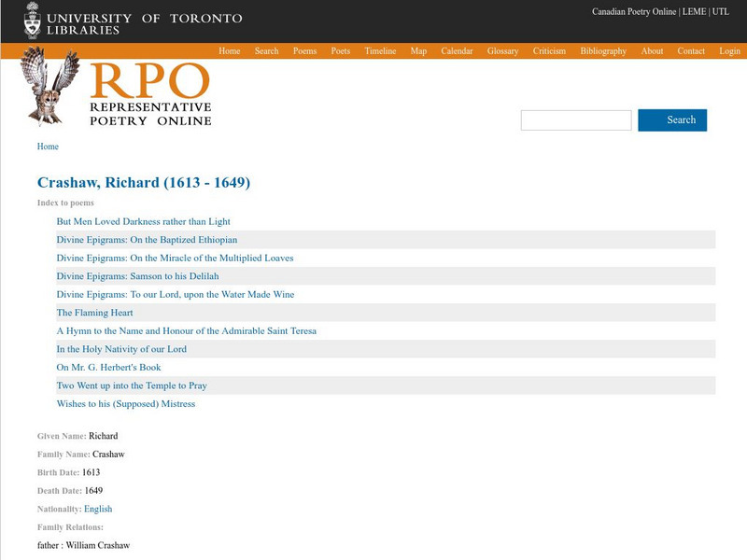Screen dimensions: 747x560
Task: Open the Canadian Poetry Online link
Action: 634,11
